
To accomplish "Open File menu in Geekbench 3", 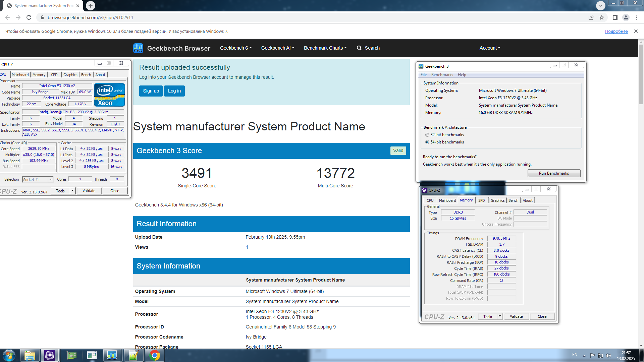I will pos(424,75).
